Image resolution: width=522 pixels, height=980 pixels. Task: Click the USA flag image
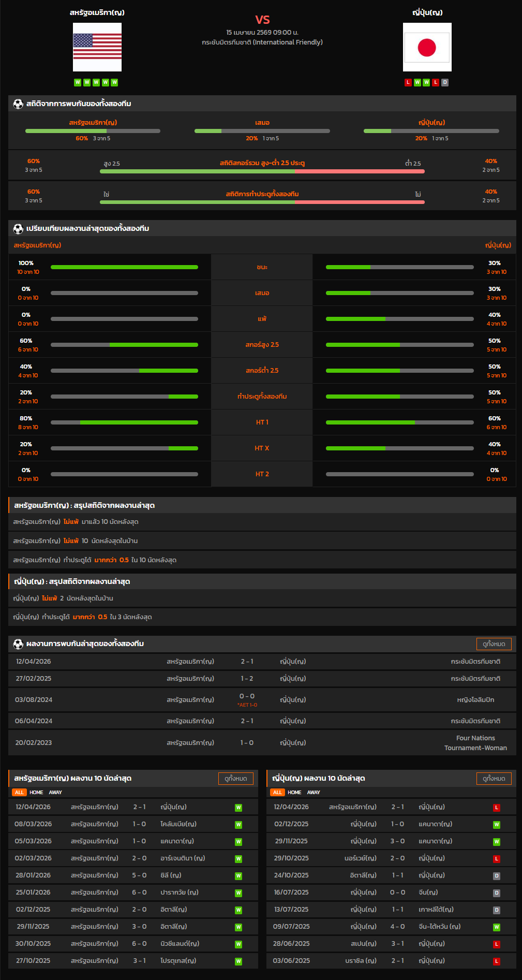click(x=97, y=47)
